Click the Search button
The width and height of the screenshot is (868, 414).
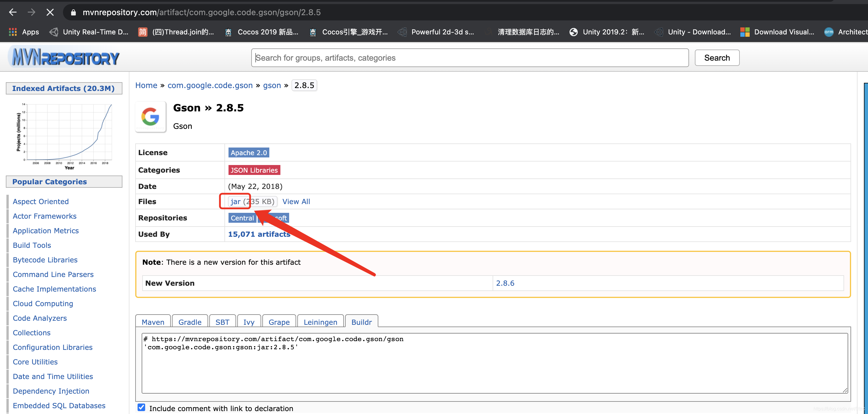tap(717, 58)
